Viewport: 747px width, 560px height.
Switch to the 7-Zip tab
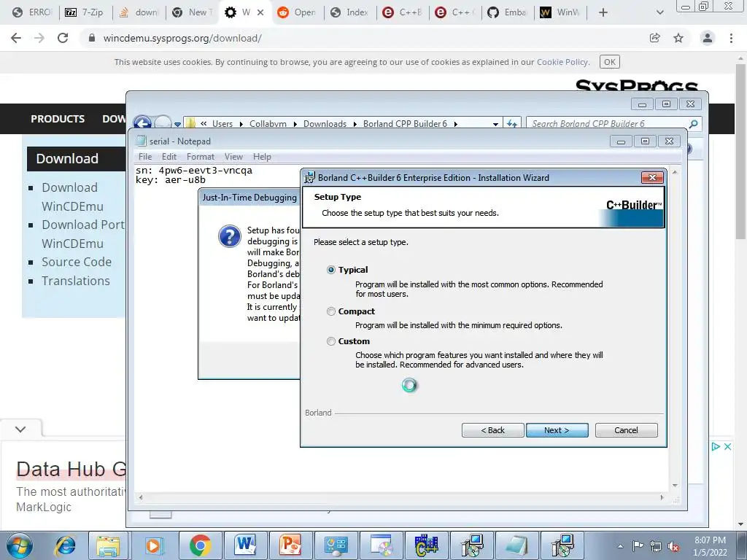[85, 12]
